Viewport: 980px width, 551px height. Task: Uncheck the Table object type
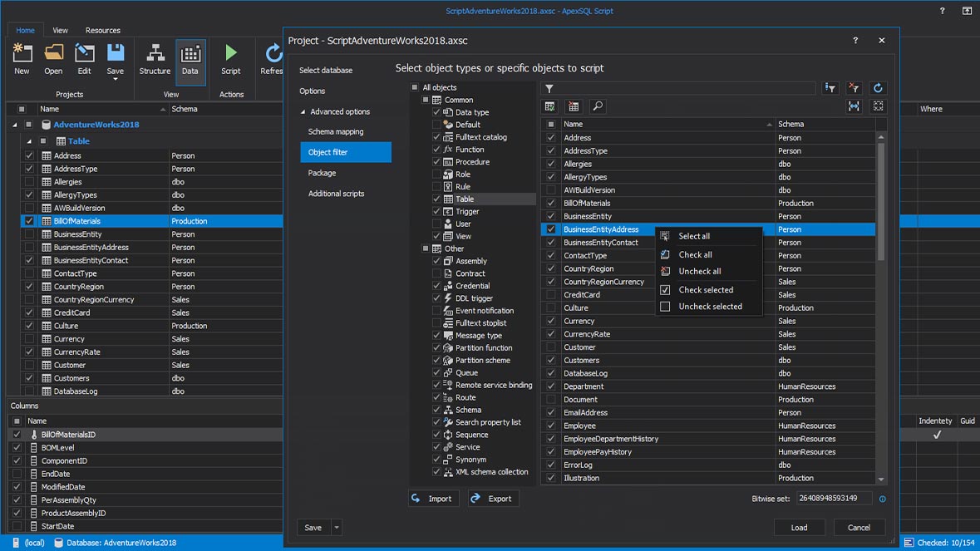pos(436,199)
